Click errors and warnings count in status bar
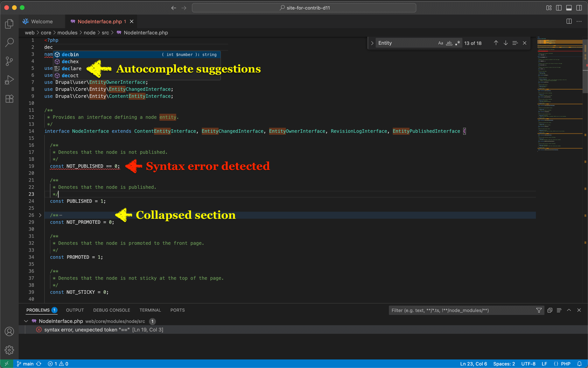The image size is (588, 368). pos(58,364)
